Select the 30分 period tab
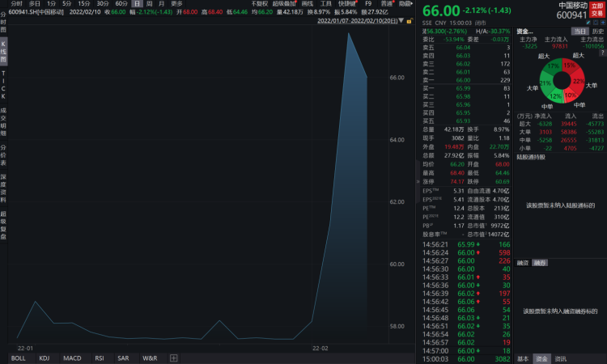The height and width of the screenshot is (364, 607). (x=103, y=3)
